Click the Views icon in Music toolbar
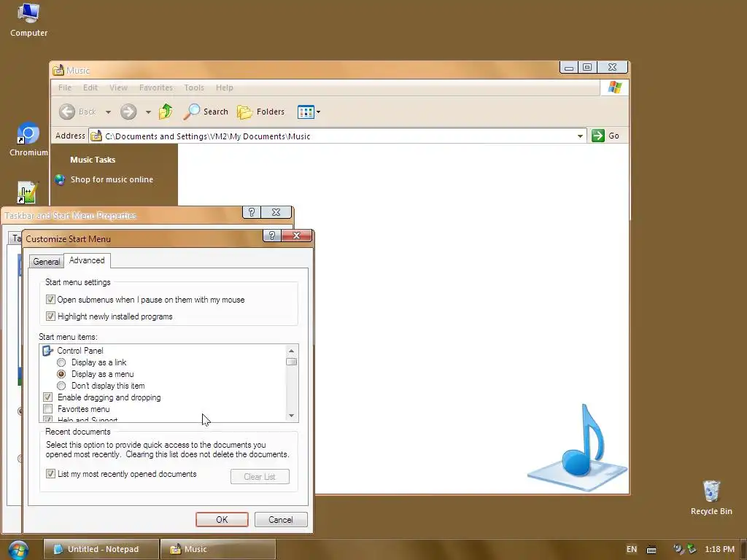This screenshot has width=747, height=560. coord(306,112)
